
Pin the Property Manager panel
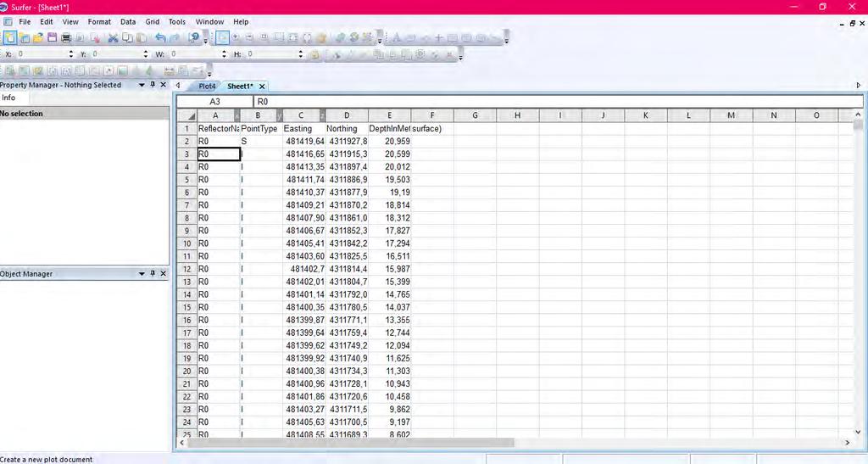153,85
